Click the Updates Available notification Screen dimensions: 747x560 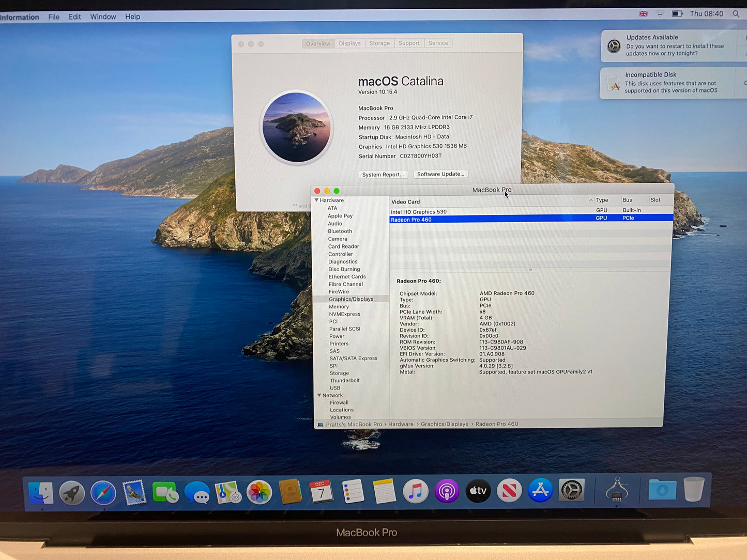click(673, 45)
